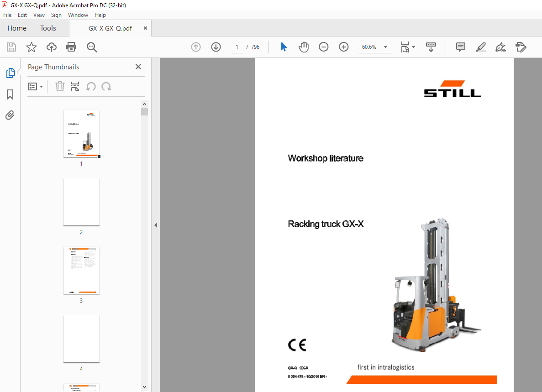Click 'first in intralogistics' slogan text
This screenshot has width=542, height=392.
pos(386,367)
